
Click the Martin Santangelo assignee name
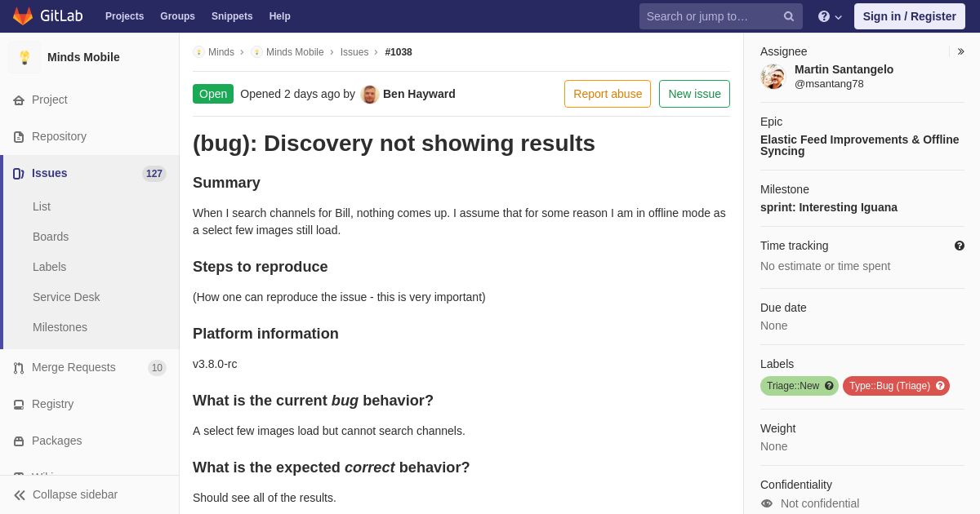click(844, 69)
